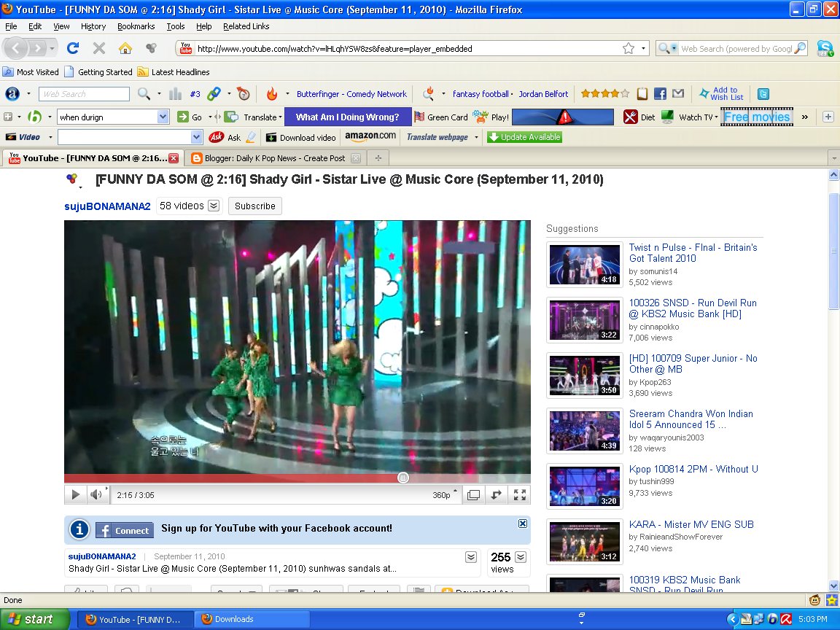840x630 pixels.
Task: Open the 2PM Without U video thumbnail
Action: (x=585, y=486)
